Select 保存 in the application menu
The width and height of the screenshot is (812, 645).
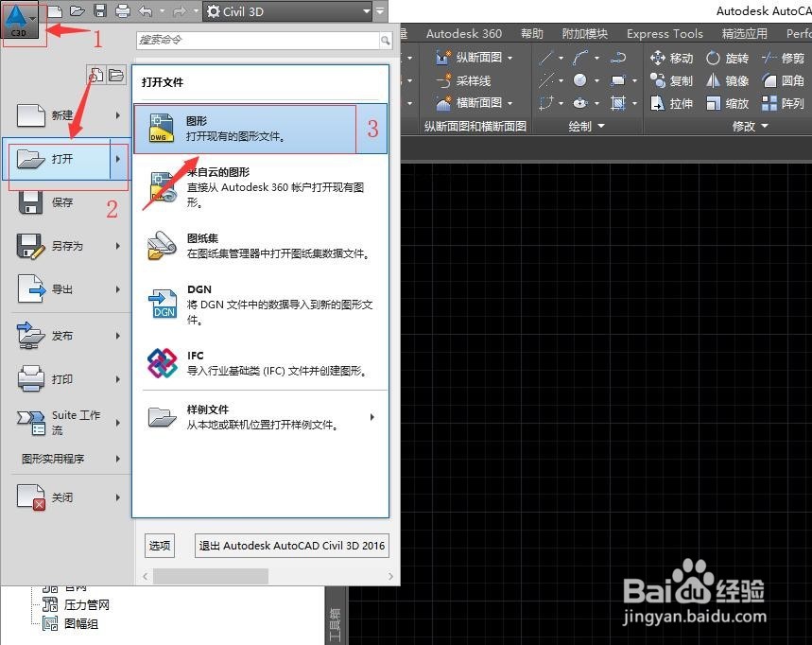pyautogui.click(x=66, y=202)
